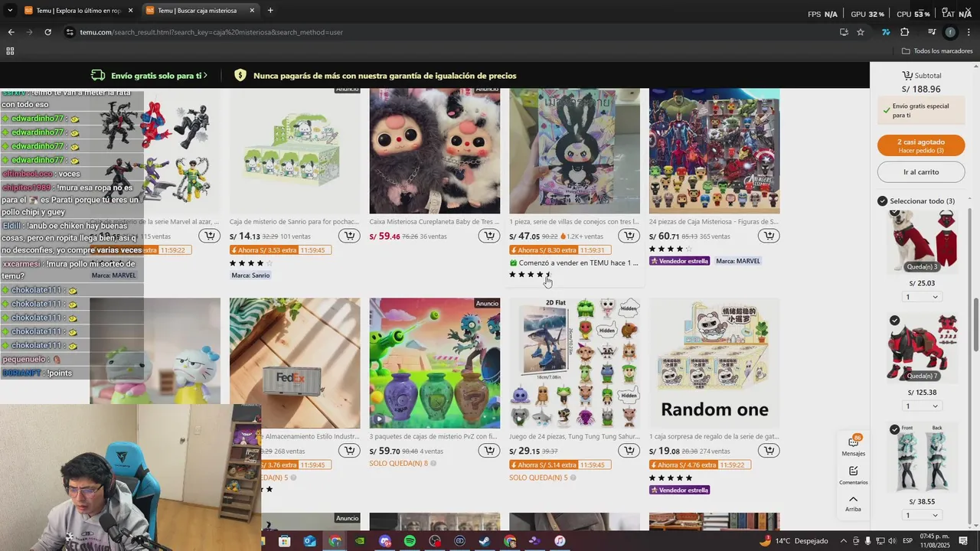Open the Comentarios feedback icon
Viewport: 980px width, 551px height.
(853, 475)
